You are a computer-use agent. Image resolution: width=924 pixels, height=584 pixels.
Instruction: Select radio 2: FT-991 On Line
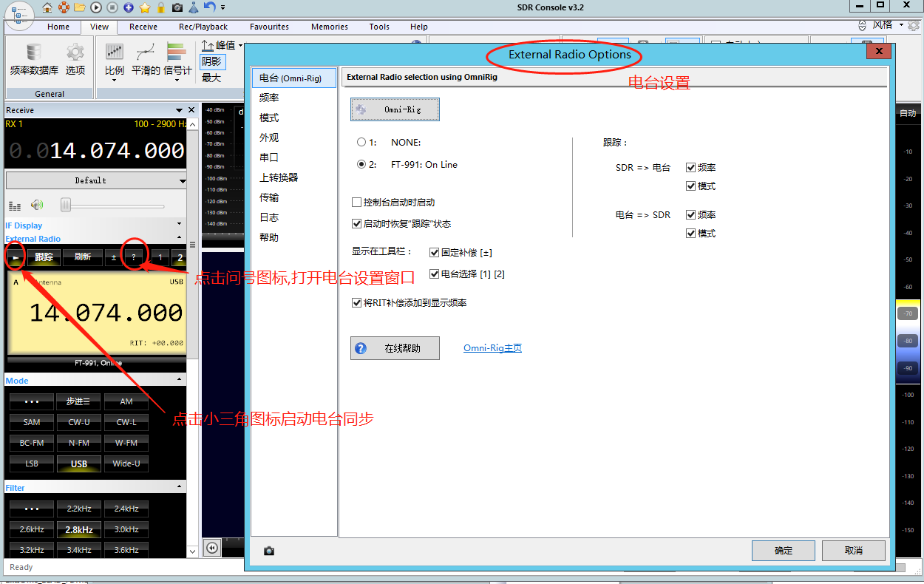tap(361, 164)
